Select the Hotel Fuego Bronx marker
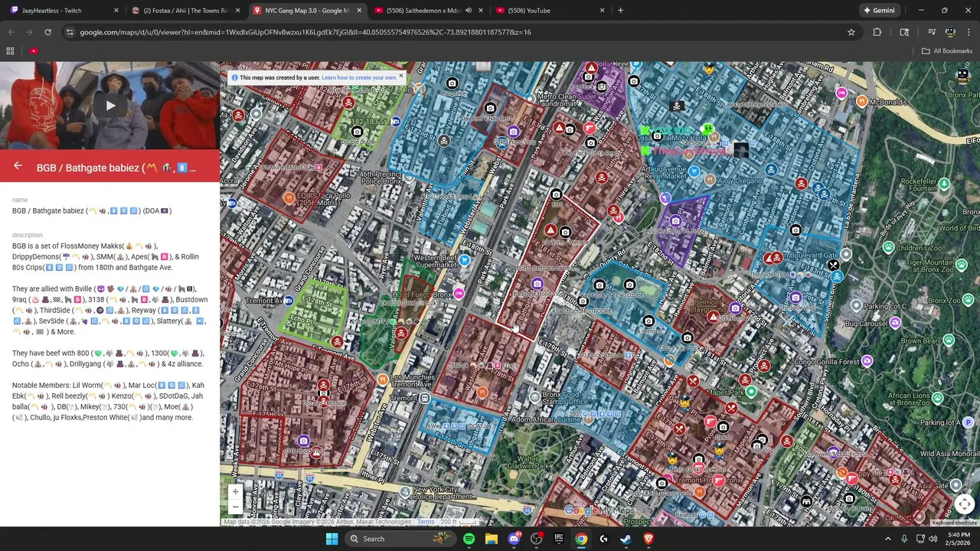This screenshot has width=980, height=551. click(458, 294)
